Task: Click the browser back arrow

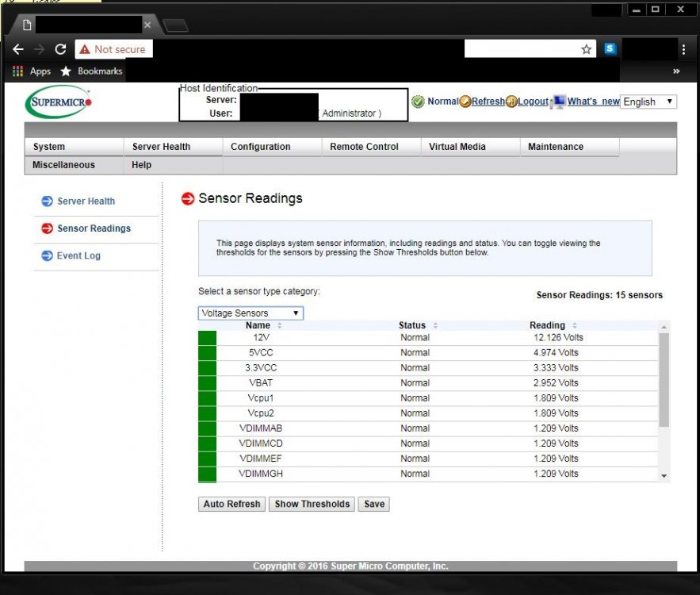Action: (x=18, y=49)
